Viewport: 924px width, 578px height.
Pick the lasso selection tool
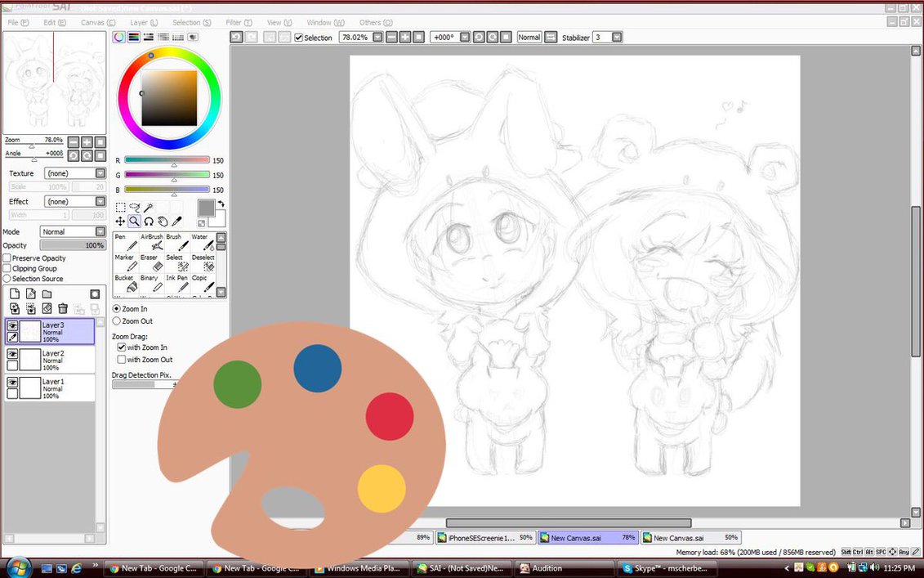pos(134,207)
